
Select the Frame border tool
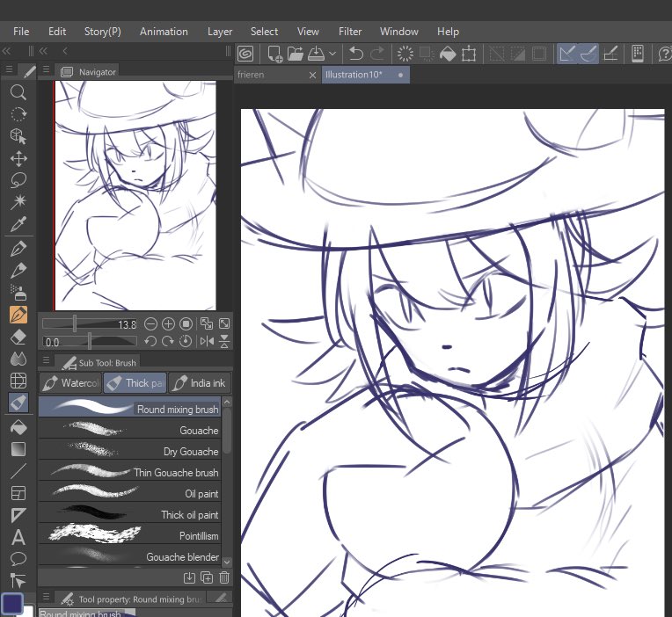click(18, 493)
